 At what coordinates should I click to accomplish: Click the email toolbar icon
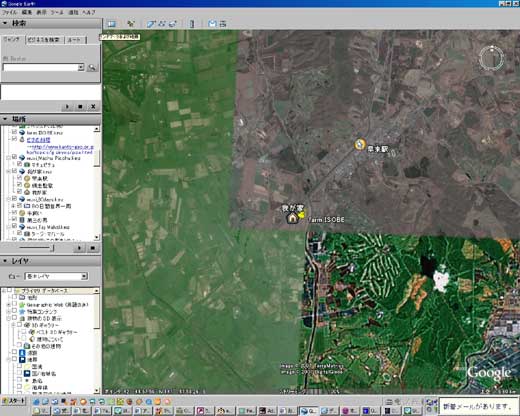pyautogui.click(x=212, y=24)
